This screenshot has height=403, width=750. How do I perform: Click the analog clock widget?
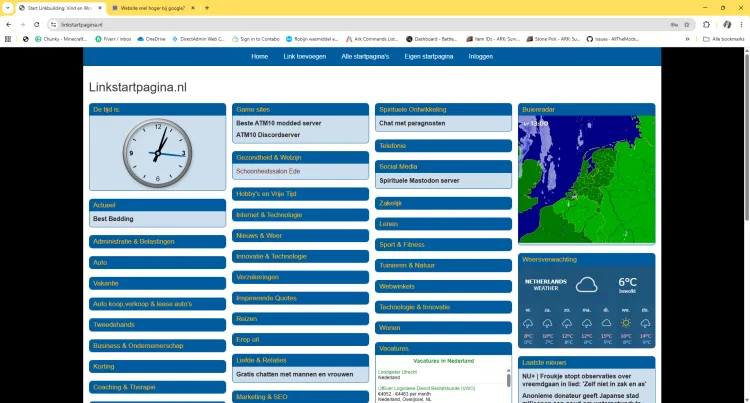click(157, 153)
